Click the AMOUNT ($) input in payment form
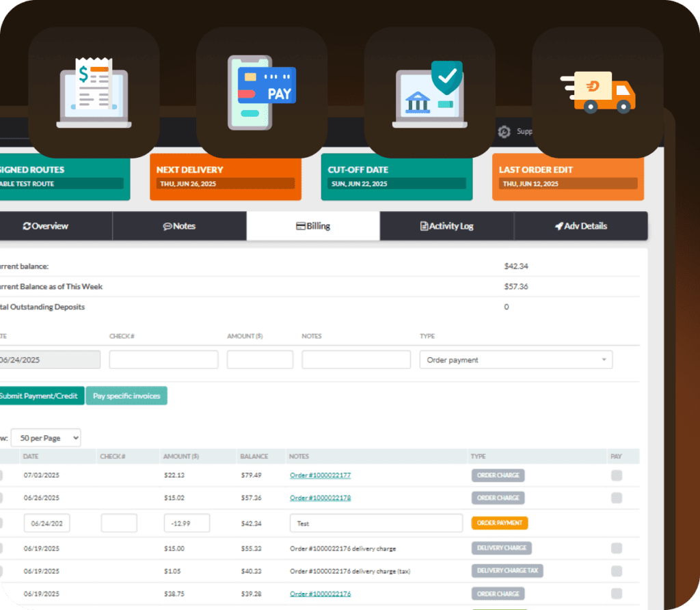This screenshot has height=610, width=700. pos(260,360)
